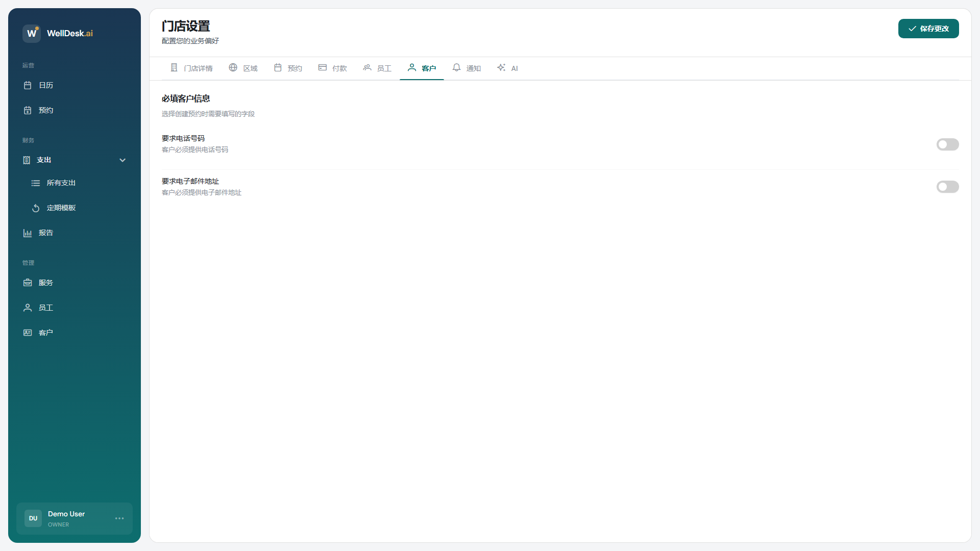This screenshot has height=551, width=980.
Task: Switch to the 区域 globe tab
Action: (x=243, y=68)
